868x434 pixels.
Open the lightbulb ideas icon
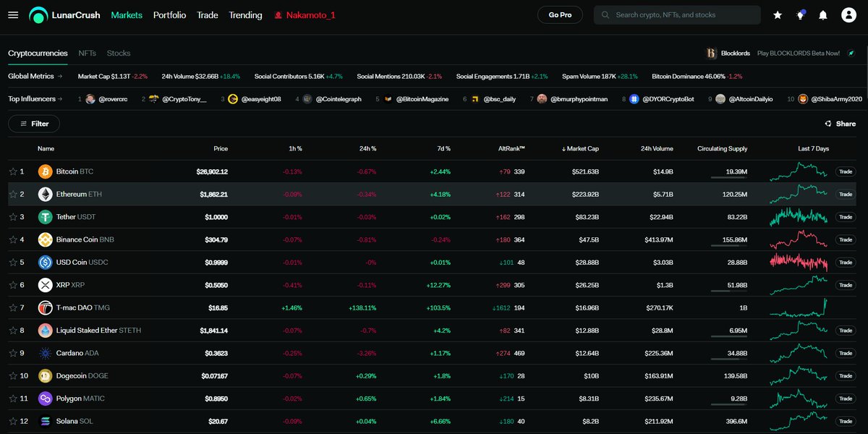[x=800, y=14]
